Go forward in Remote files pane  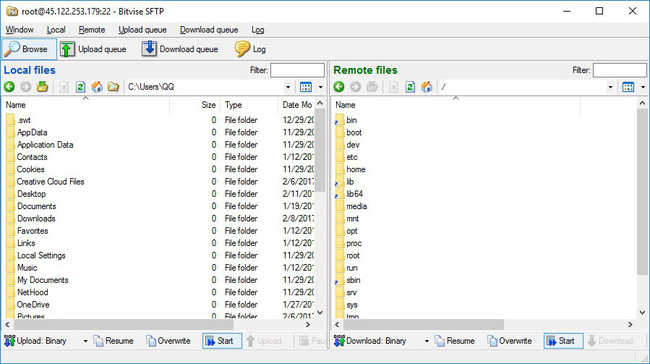coord(355,87)
